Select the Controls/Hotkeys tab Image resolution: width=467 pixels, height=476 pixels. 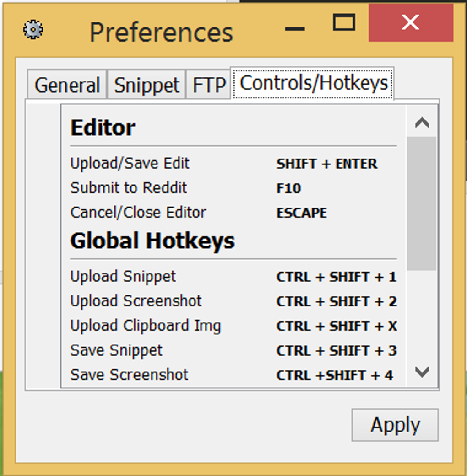pos(314,83)
